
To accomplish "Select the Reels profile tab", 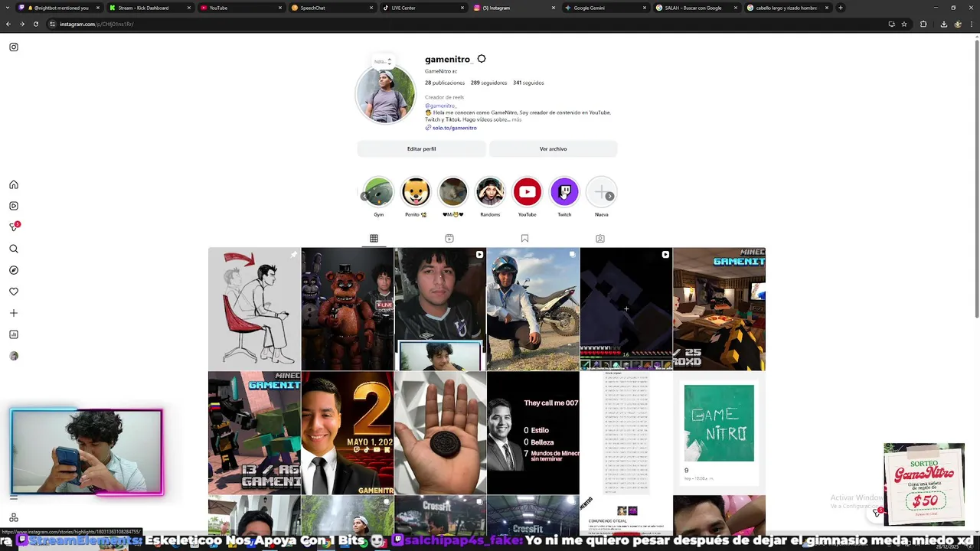I will coord(449,239).
